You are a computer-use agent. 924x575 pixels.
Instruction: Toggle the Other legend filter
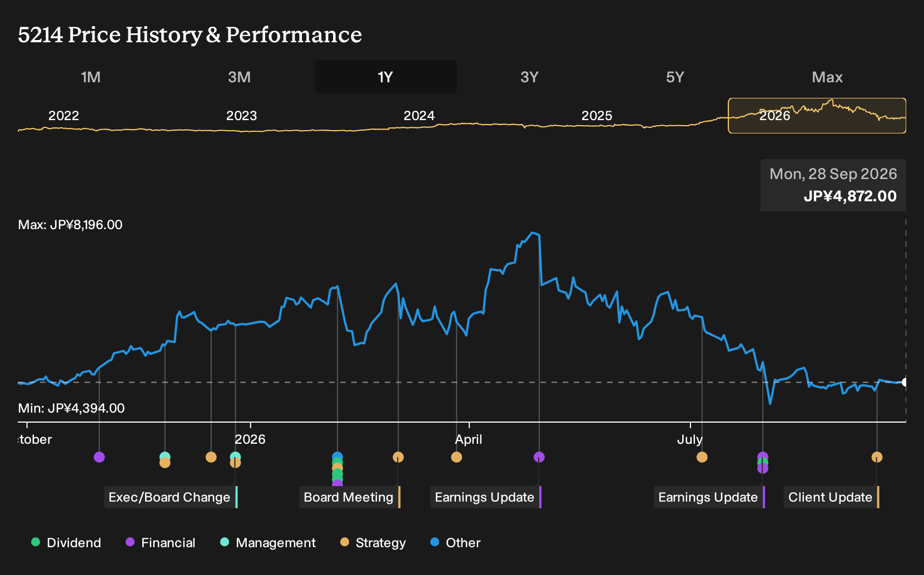point(455,543)
